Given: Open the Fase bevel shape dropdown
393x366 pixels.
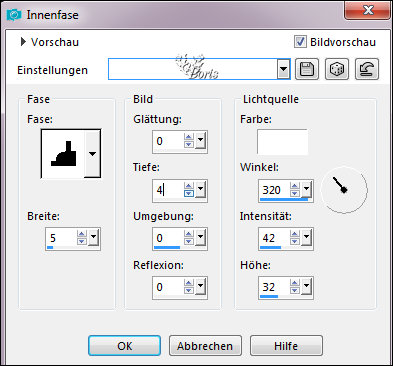Looking at the screenshot, I should 92,154.
